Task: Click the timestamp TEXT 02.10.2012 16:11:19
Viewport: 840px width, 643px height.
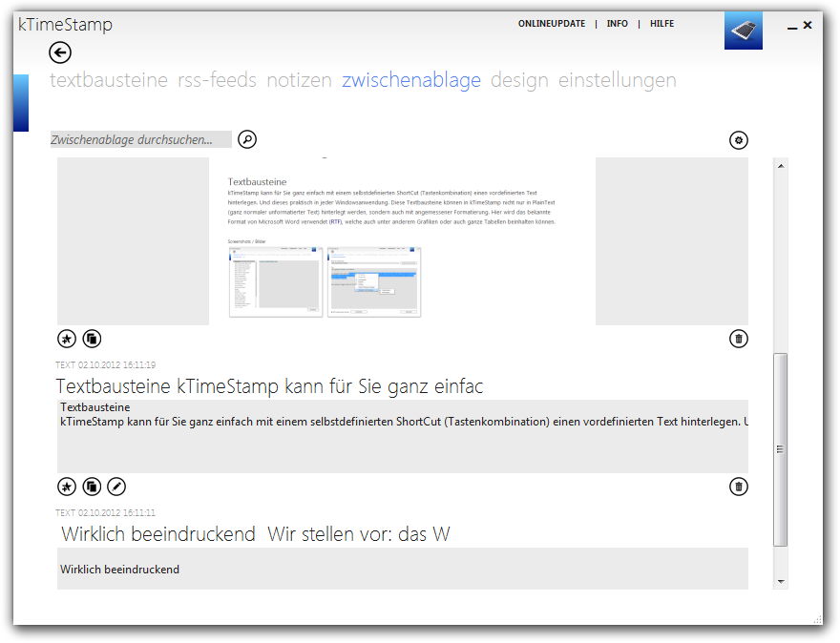Action: pyautogui.click(x=106, y=365)
